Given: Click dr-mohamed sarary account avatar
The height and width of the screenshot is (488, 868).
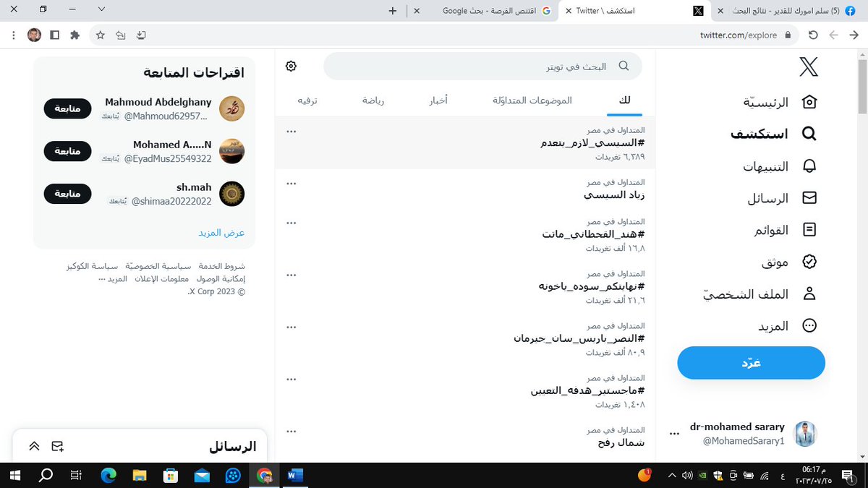Looking at the screenshot, I should 806,434.
